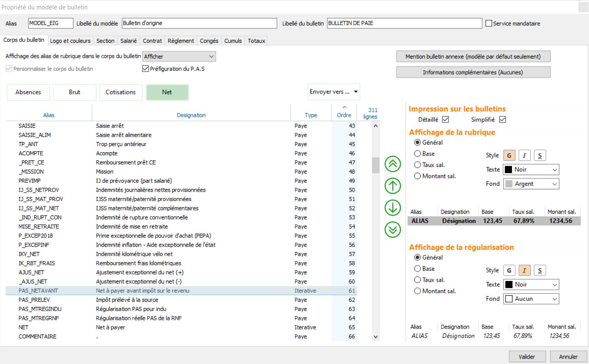Move rubrique to top with double-up arrow
This screenshot has height=364, width=589.
[x=393, y=164]
